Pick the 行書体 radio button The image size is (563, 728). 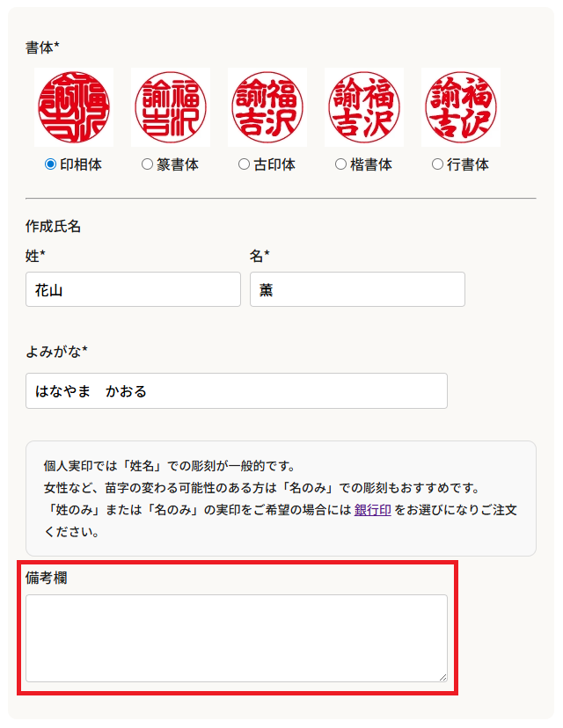click(437, 164)
